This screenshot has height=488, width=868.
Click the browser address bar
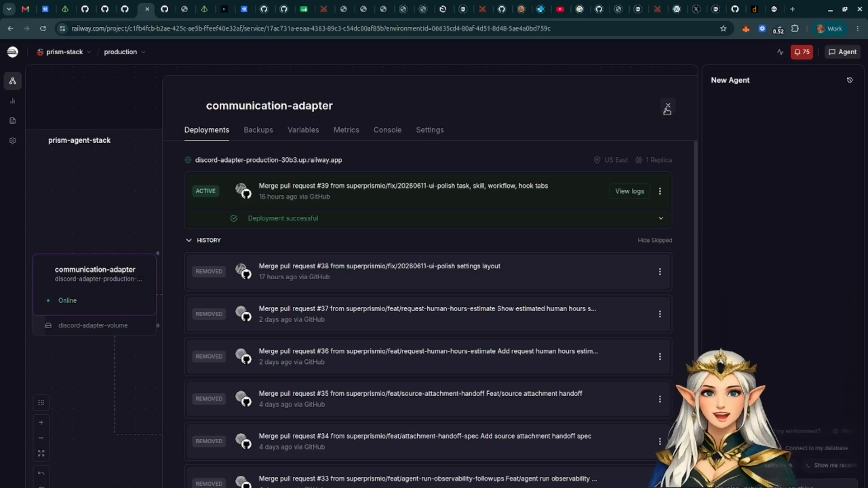(389, 28)
